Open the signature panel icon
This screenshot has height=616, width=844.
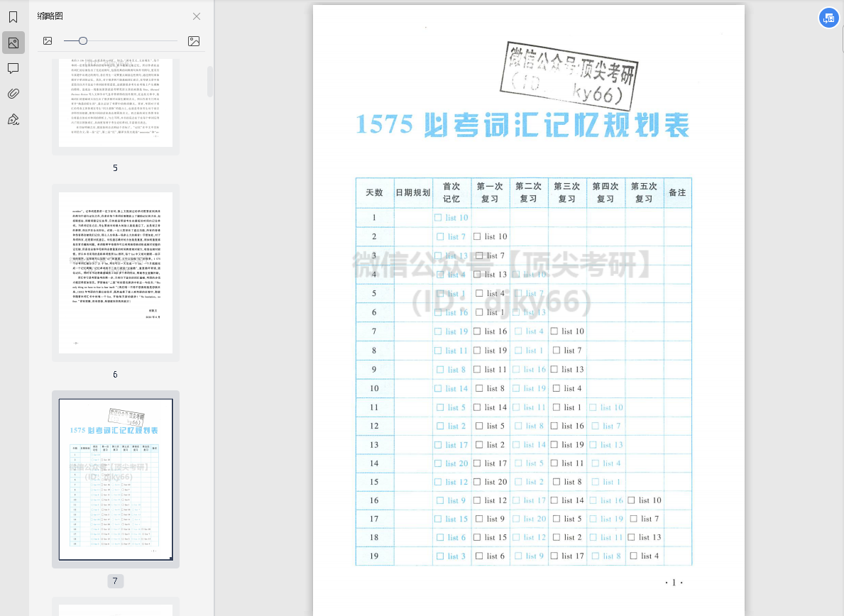click(13, 119)
